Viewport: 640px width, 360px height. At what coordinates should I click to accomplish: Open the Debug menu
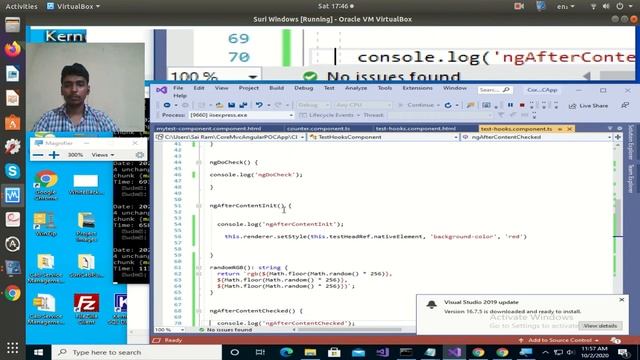coord(304,88)
